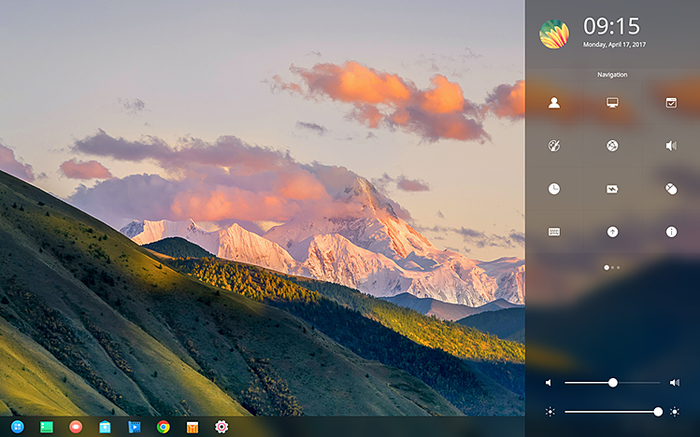
Task: Click the 09:15 clock display
Action: [612, 26]
